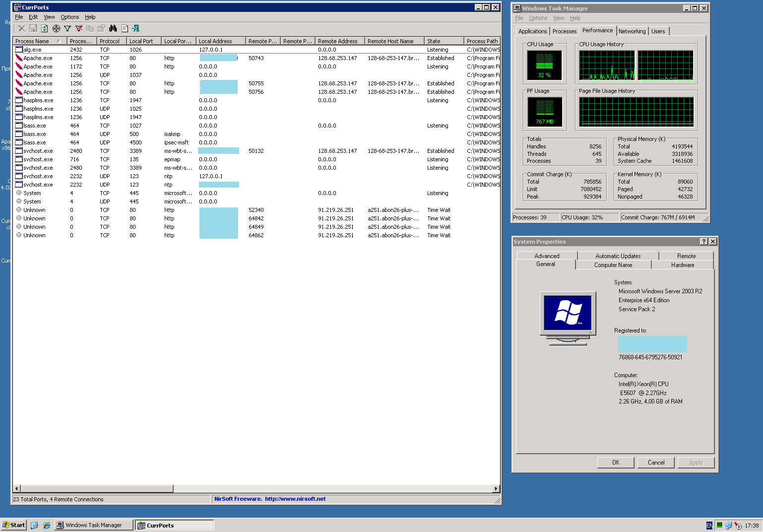Click the alg.exe process icon
Image resolution: width=763 pixels, height=532 pixels.
19,50
